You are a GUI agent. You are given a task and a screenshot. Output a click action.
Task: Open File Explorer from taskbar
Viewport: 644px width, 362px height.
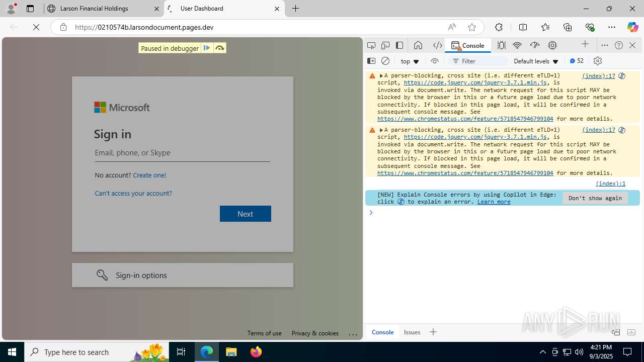[x=231, y=352]
